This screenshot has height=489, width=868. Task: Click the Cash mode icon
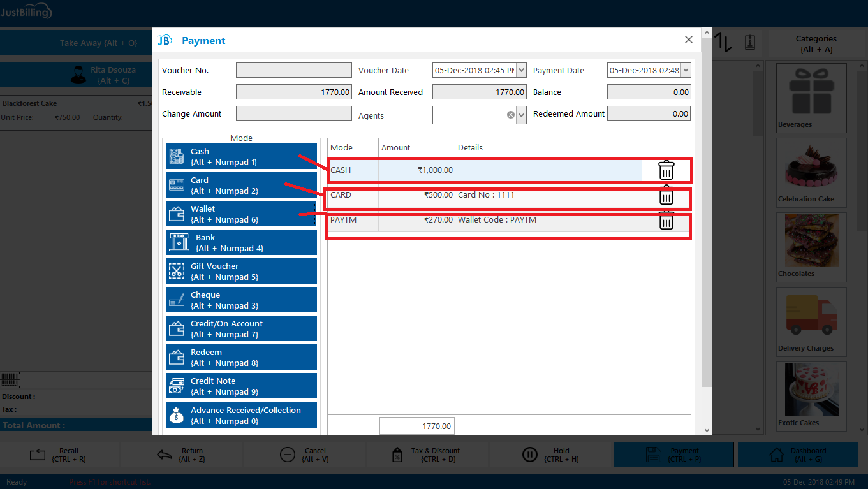[x=177, y=157]
